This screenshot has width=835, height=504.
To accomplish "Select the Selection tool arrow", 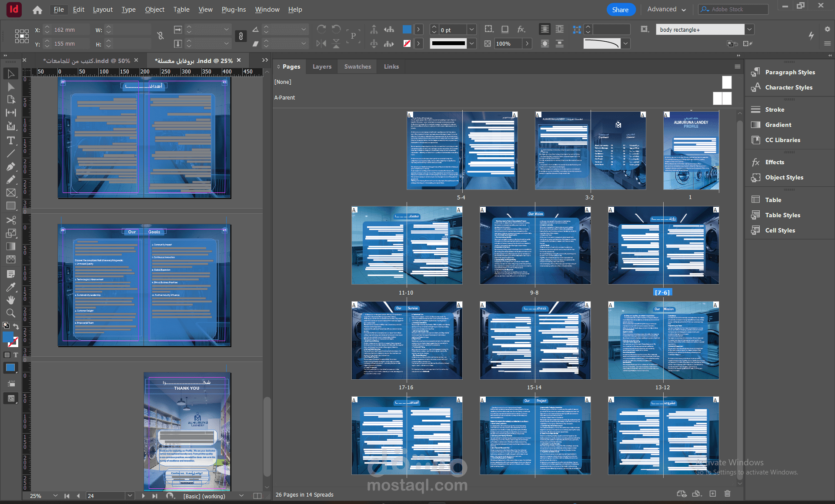I will pos(11,74).
